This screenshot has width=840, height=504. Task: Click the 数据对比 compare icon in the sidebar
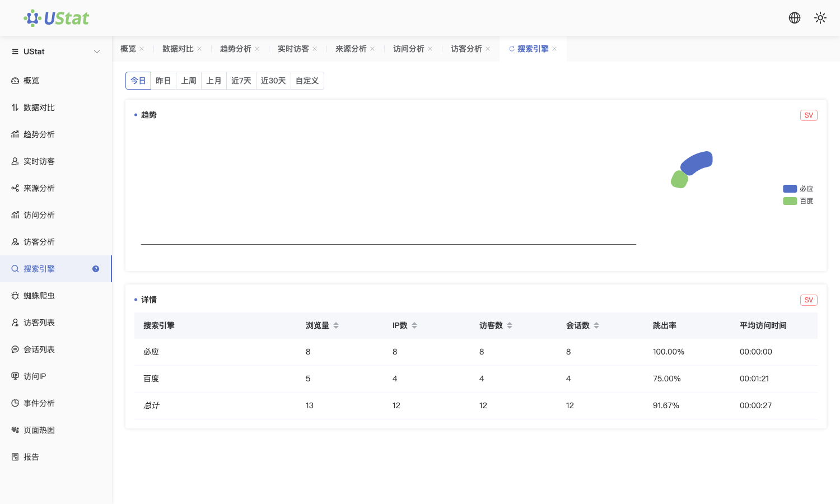click(x=15, y=108)
